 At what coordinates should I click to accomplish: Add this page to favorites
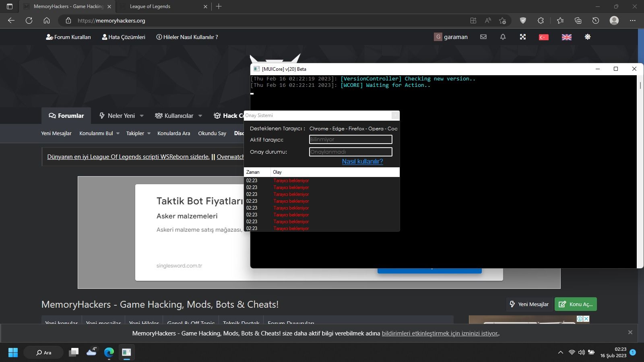pos(502,21)
